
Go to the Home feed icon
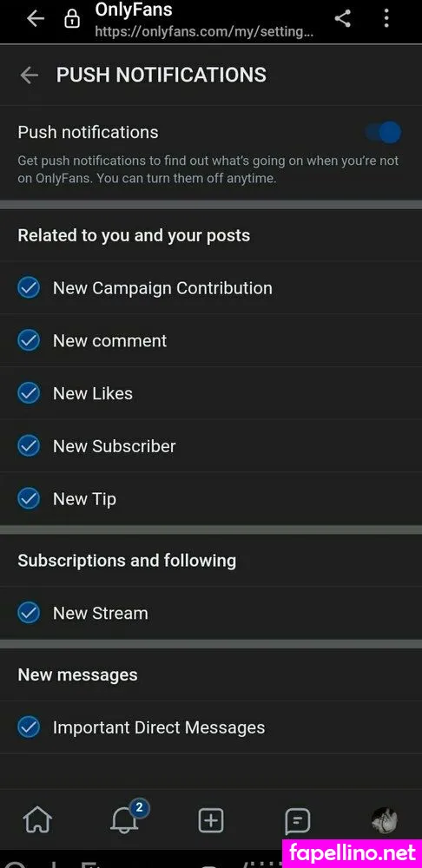click(x=37, y=820)
